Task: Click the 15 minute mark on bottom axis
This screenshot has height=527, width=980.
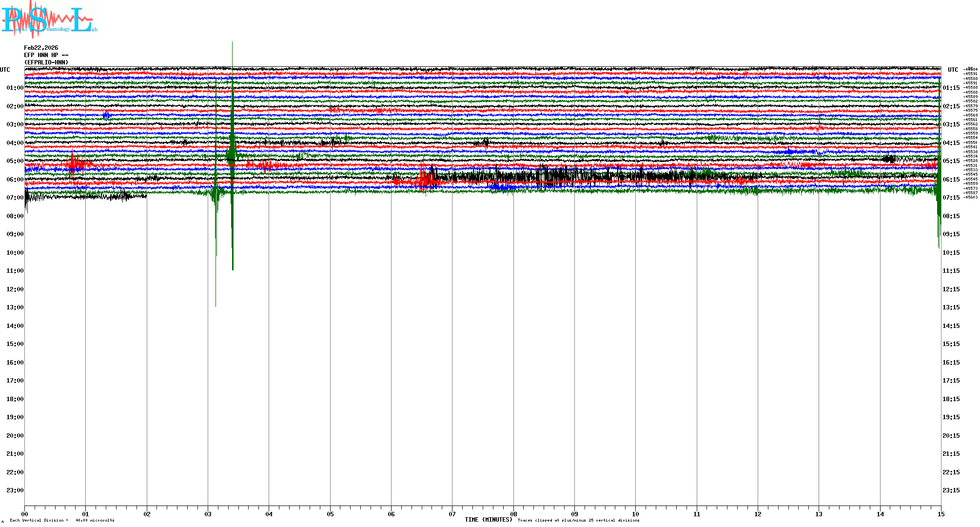Action: [941, 514]
